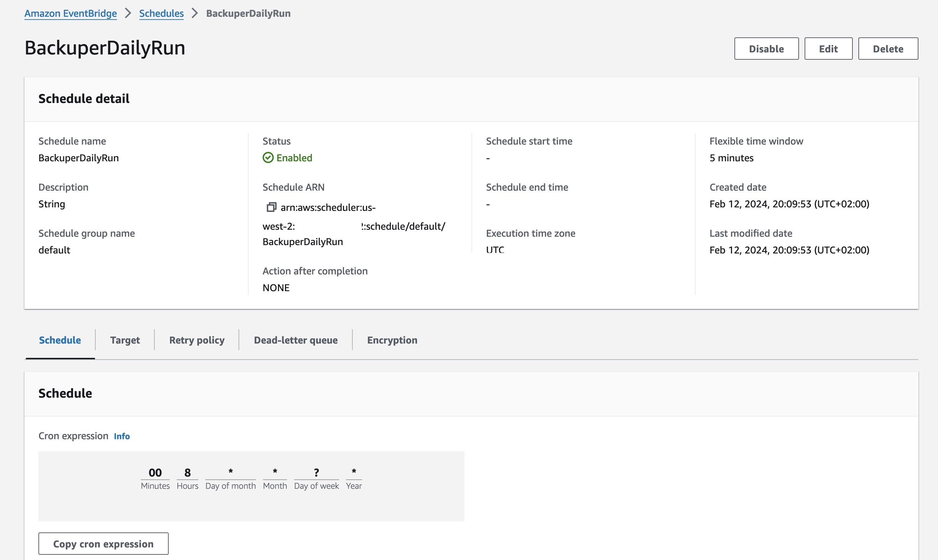Viewport: 938px width, 560px height.
Task: Click the Enabled status text
Action: pyautogui.click(x=294, y=158)
